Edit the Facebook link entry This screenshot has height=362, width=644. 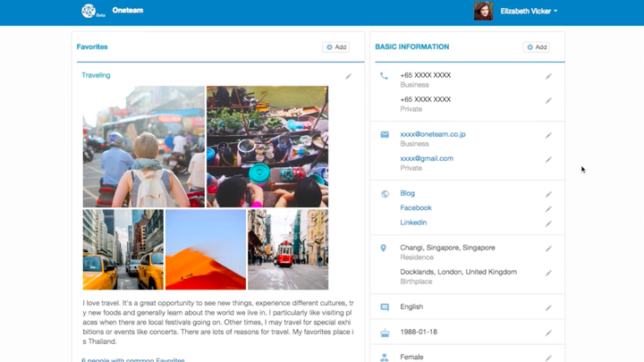click(x=548, y=209)
